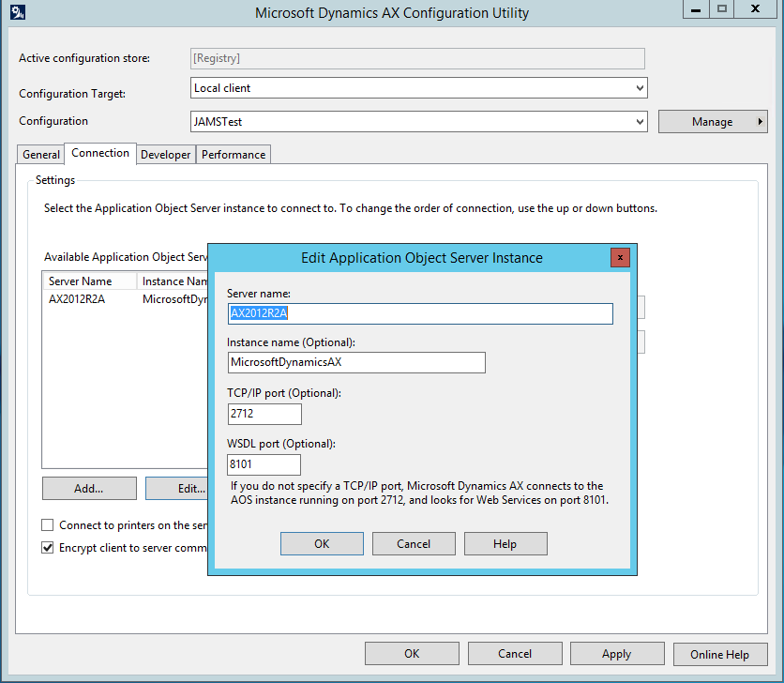Open the Developer tab
Screen dimensions: 784x683
pyautogui.click(x=165, y=155)
